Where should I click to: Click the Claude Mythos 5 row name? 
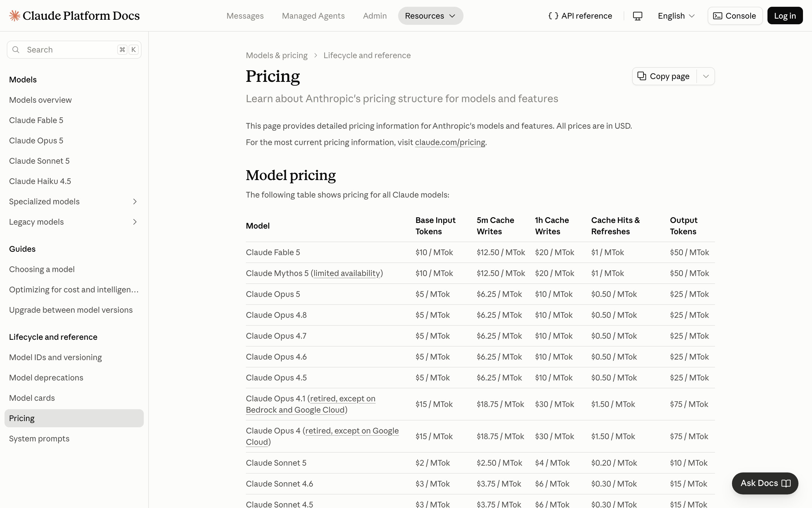[x=277, y=273]
